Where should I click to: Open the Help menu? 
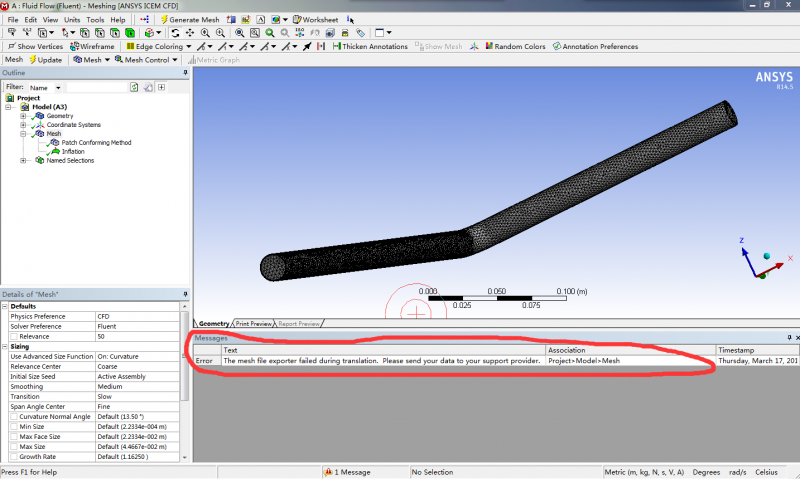click(118, 20)
